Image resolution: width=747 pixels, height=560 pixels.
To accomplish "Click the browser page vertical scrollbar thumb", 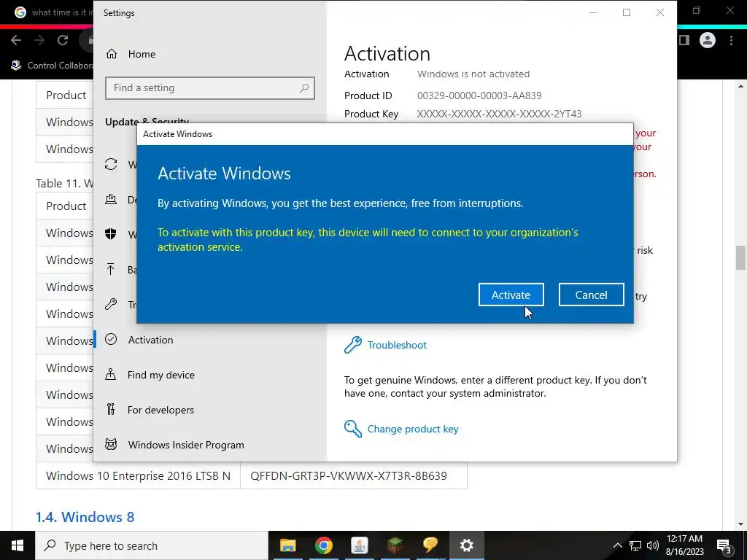I will 740,257.
